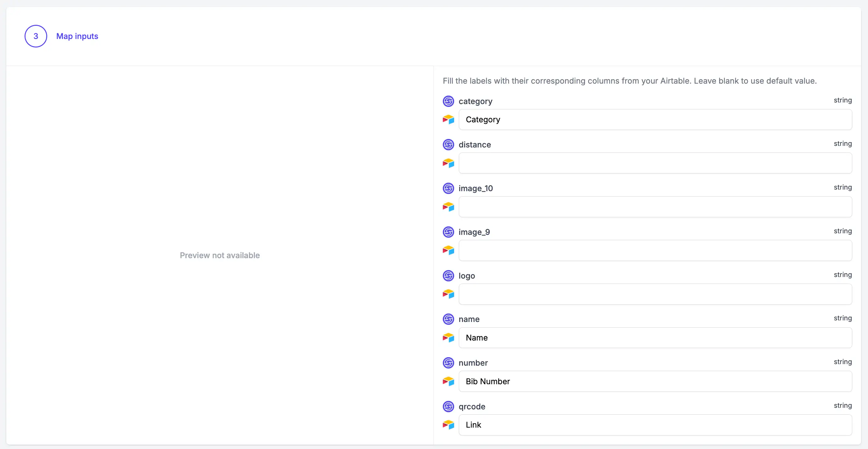This screenshot has height=449, width=868.
Task: Click the 'Preview not available' text
Action: pos(220,255)
